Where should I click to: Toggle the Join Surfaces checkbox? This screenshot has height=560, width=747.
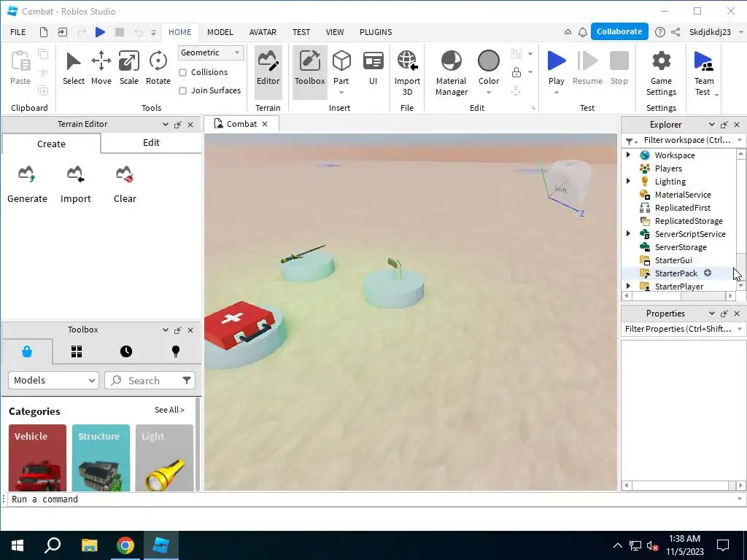pos(182,90)
